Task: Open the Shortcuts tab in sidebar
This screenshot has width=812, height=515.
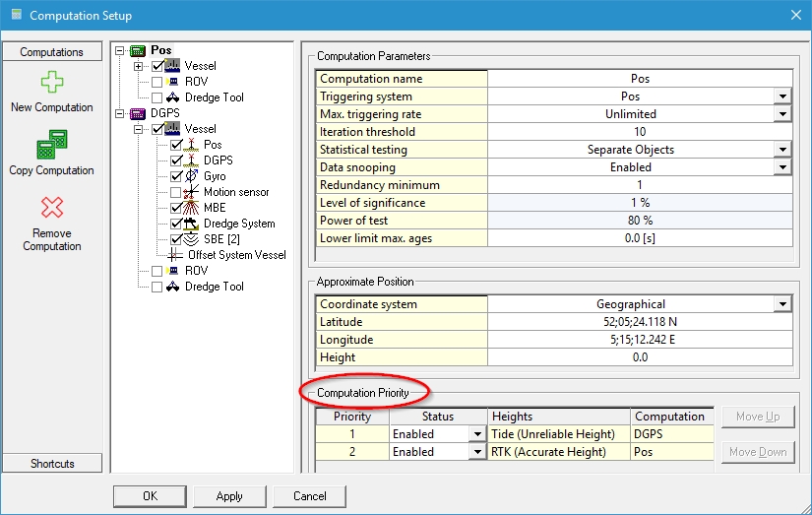Action: [x=51, y=464]
